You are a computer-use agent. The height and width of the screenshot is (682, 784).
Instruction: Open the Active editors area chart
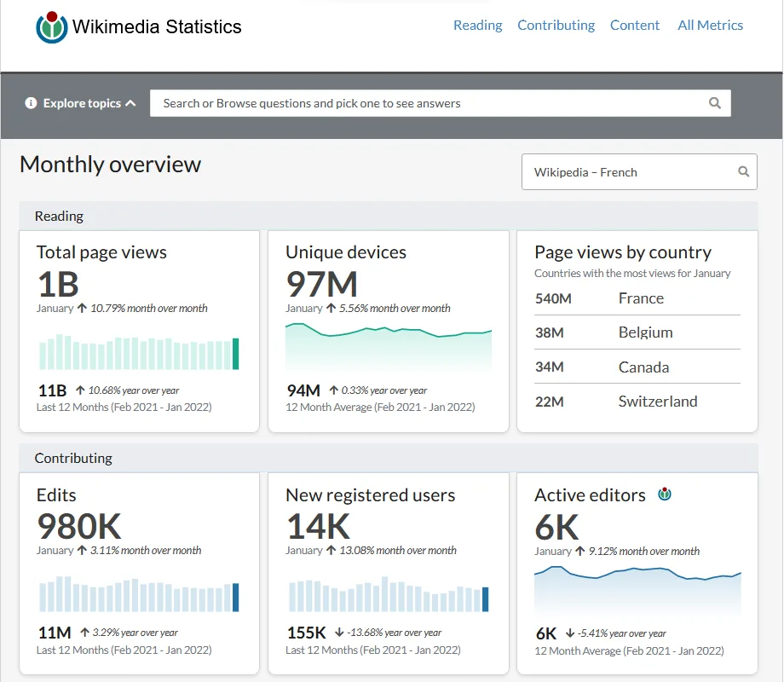[637, 591]
